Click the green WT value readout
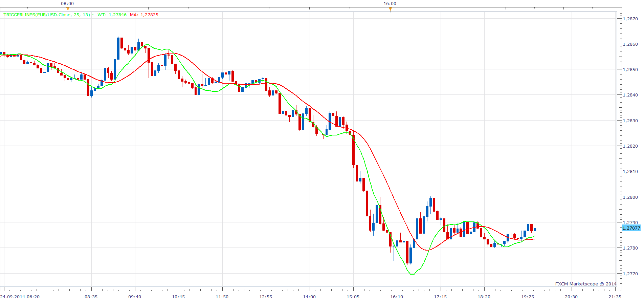Screen dimensions: 644x301 [112, 15]
